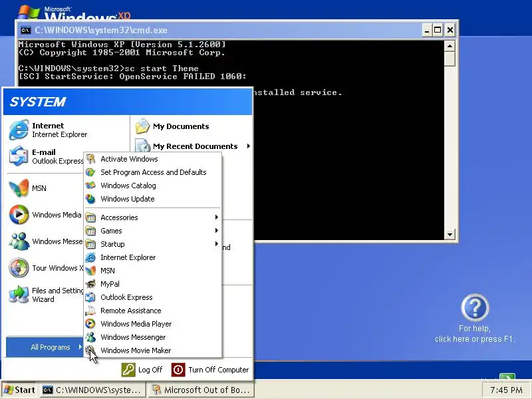Expand the Startup submenu
This screenshot has height=399, width=532.
click(153, 244)
